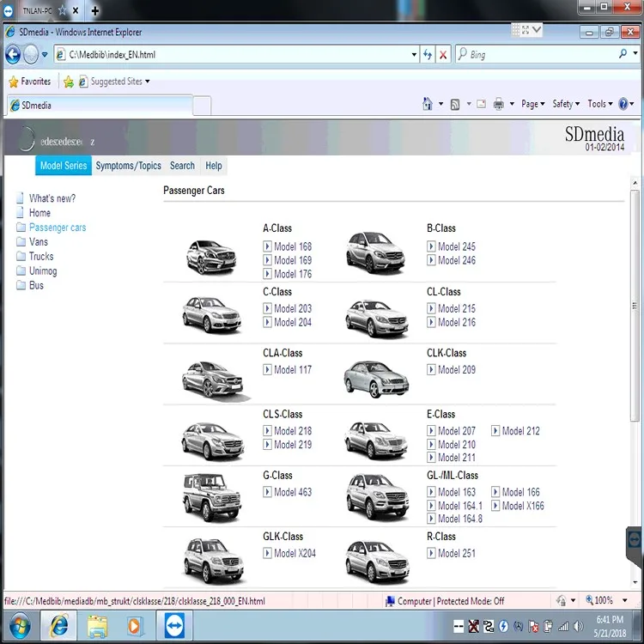
Task: Click the blue Help question mark icon
Action: pyautogui.click(x=623, y=104)
